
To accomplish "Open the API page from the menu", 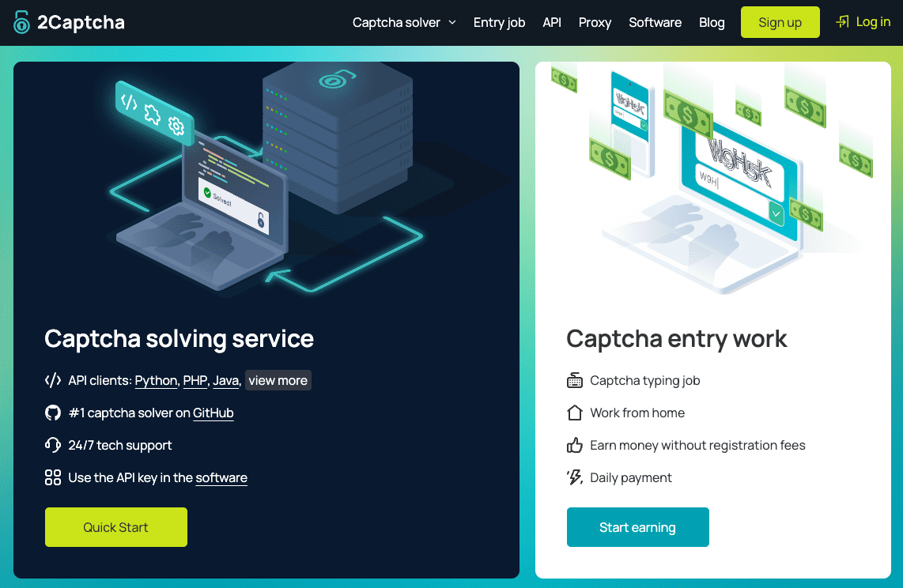I will tap(552, 22).
